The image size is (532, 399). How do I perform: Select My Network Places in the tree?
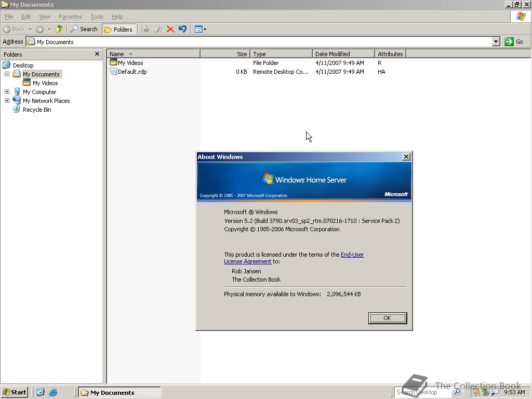pos(46,101)
